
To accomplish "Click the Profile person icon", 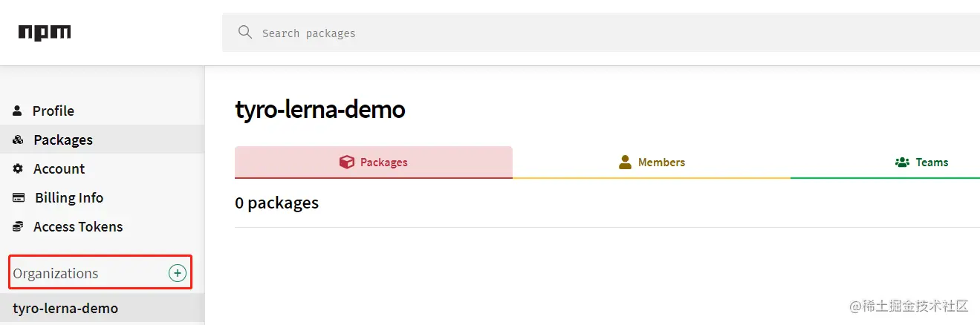I will (x=17, y=111).
